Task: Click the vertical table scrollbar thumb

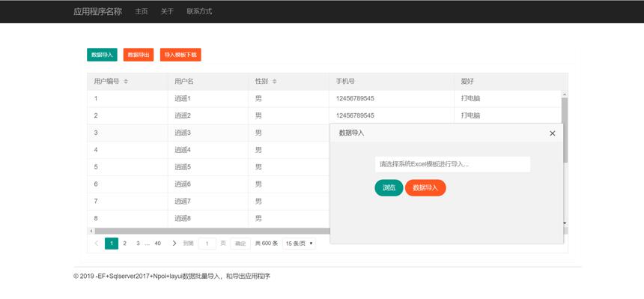Action: [x=565, y=130]
